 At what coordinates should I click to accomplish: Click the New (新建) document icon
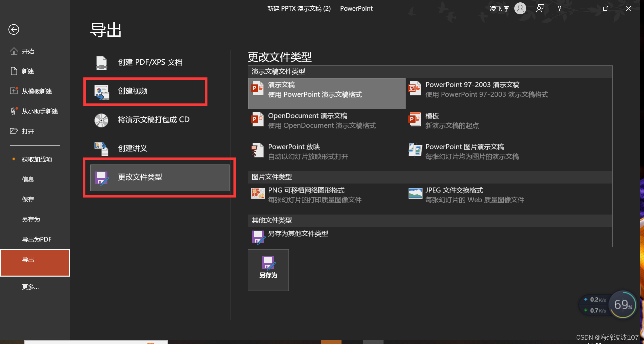point(14,71)
